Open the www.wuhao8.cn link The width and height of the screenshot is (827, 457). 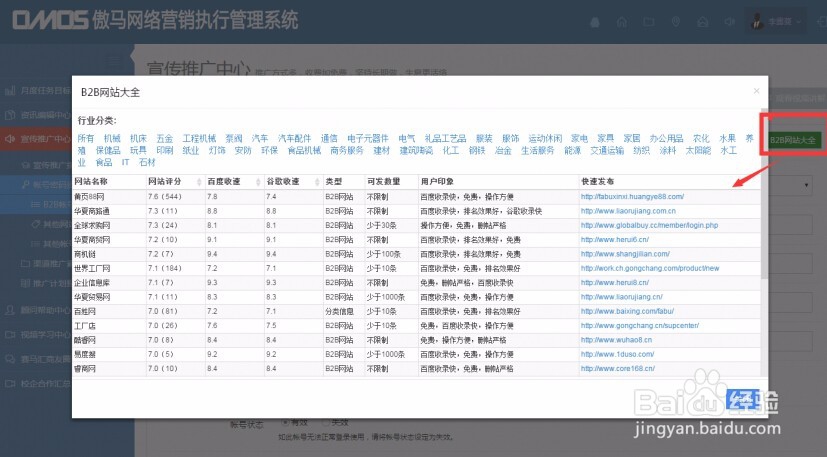[x=616, y=340]
